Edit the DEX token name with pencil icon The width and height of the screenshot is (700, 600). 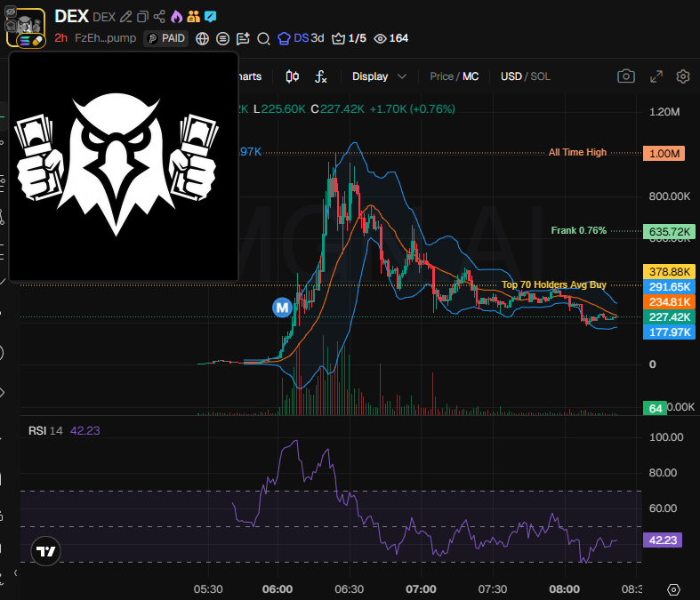click(126, 17)
